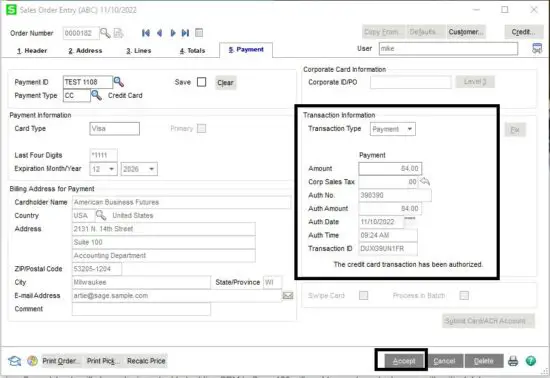Go to the previous order record
Screen dimensions: 550x378
click(160, 33)
